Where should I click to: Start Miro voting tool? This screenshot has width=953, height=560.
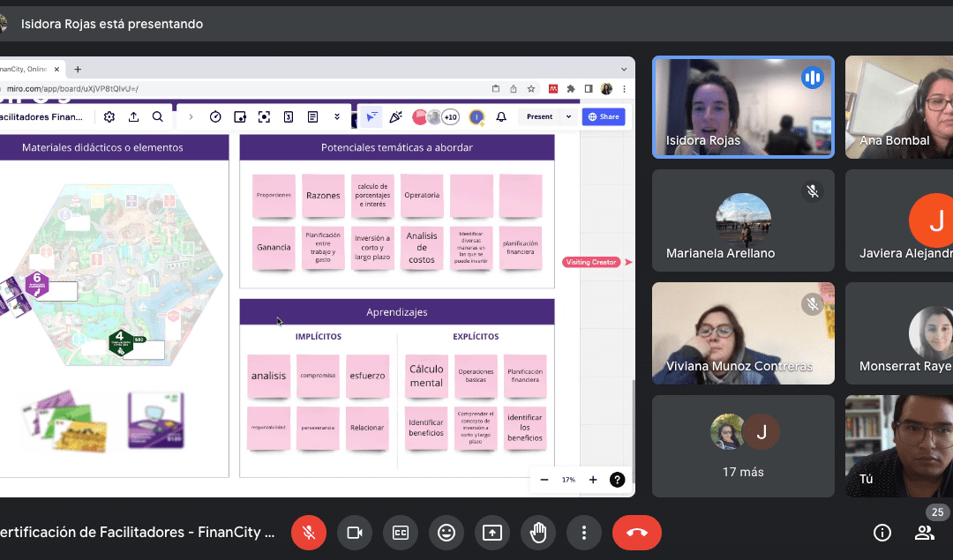point(289,116)
